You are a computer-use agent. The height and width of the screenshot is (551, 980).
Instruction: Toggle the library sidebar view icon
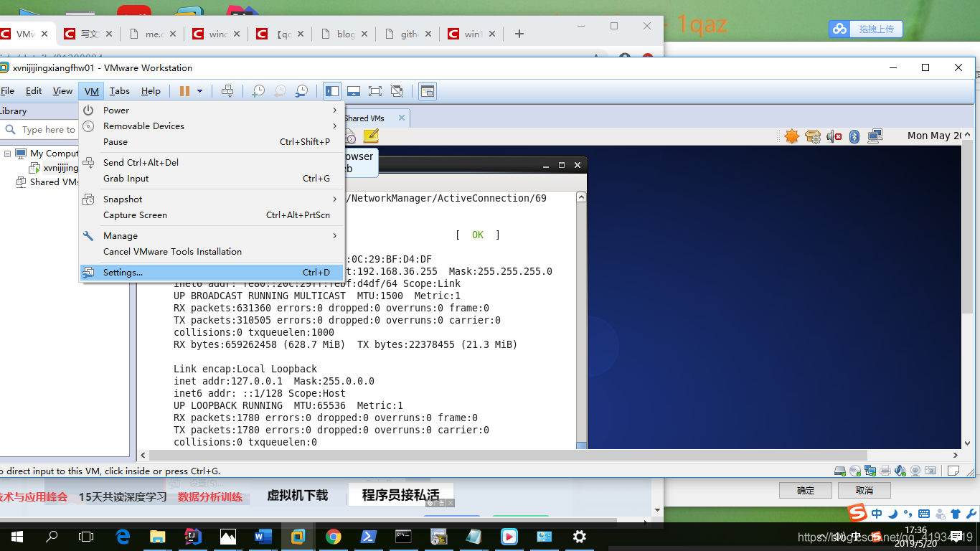[332, 91]
